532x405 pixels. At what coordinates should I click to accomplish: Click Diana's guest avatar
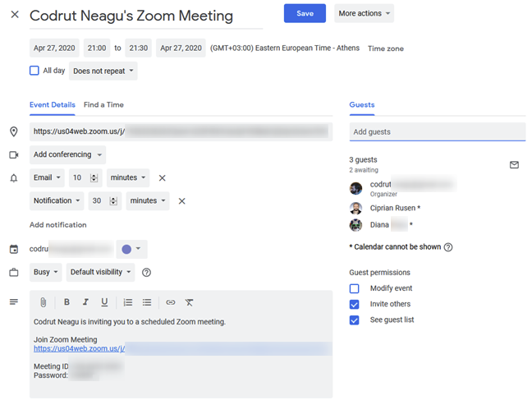click(x=355, y=225)
